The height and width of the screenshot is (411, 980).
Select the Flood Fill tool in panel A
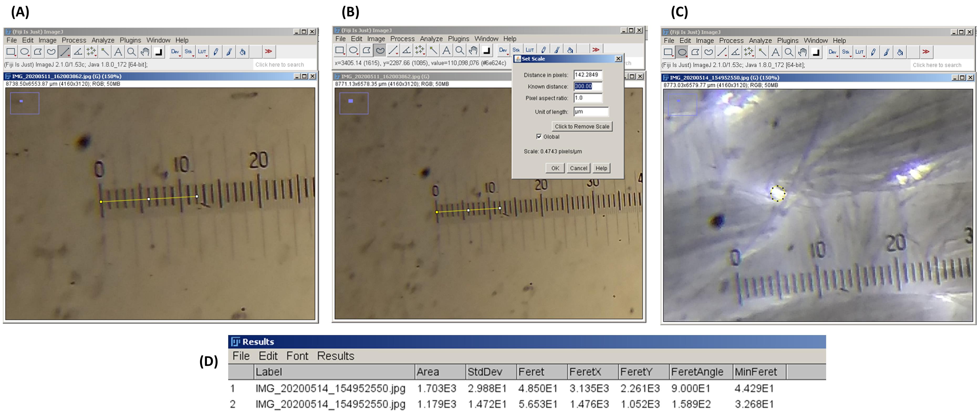[242, 52]
